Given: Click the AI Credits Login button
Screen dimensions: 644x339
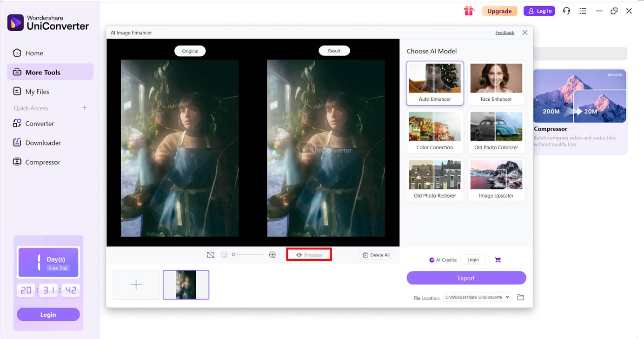Looking at the screenshot, I should pos(473,260).
